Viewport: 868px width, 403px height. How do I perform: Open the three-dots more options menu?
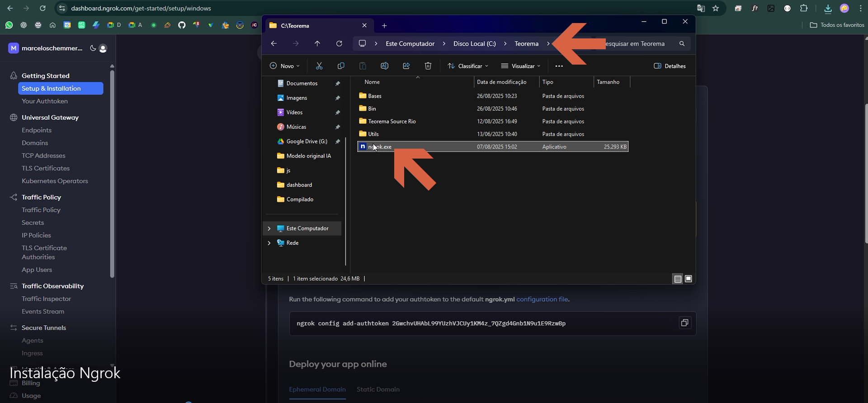click(x=559, y=66)
